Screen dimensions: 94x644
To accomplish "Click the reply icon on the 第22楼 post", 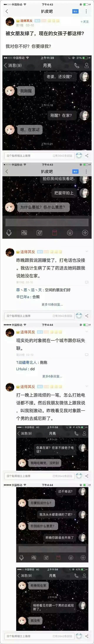I will 86,355.
